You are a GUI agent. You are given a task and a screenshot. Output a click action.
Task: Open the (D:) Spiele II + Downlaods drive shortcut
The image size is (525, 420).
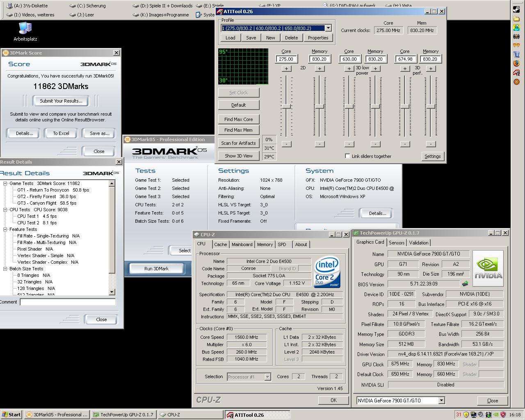pos(163,6)
